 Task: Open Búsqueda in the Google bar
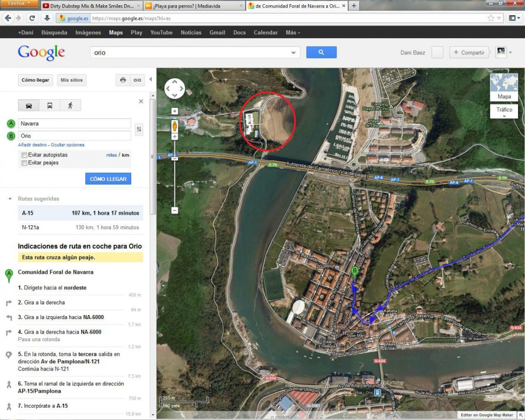(x=54, y=33)
